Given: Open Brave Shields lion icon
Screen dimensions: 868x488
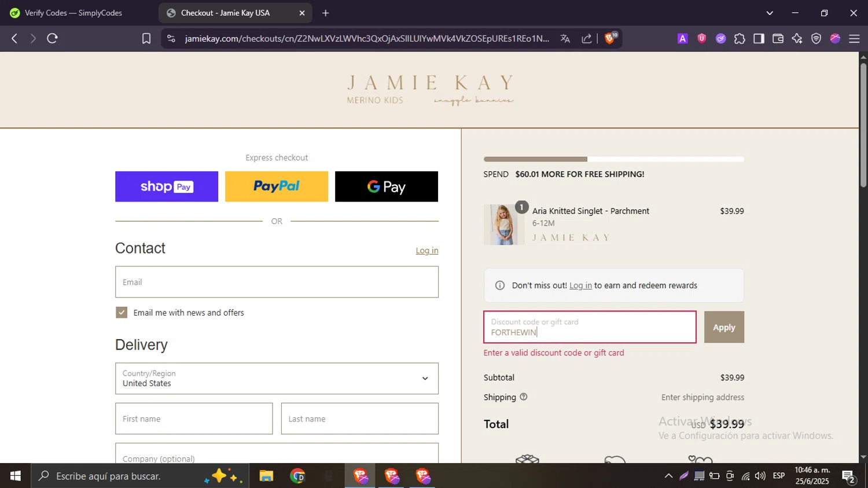Looking at the screenshot, I should (x=610, y=38).
